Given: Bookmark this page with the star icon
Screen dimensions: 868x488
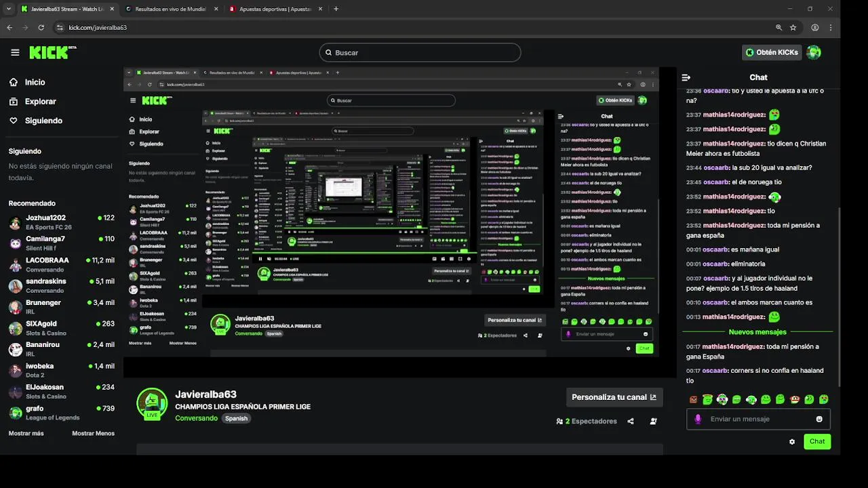Looking at the screenshot, I should tap(793, 27).
